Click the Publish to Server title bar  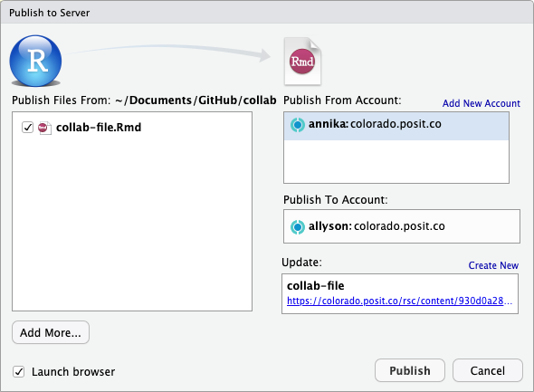pos(267,13)
